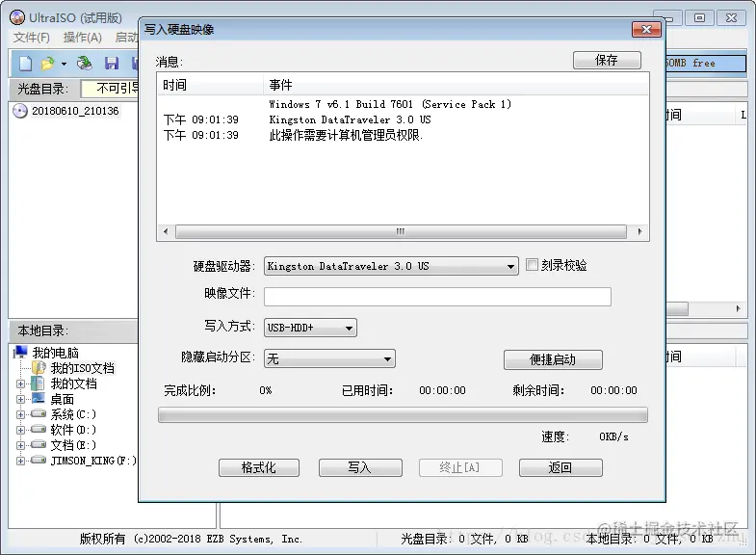Close the 写入硬盘映像 dialog
756x555 pixels.
click(646, 30)
